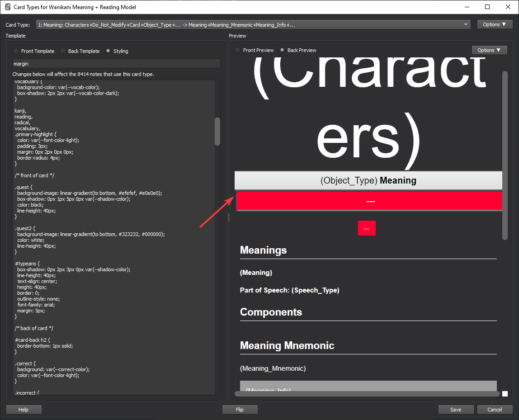Click the '.quest {' line in the CSS editor
The image size is (519, 420).
(x=24, y=187)
